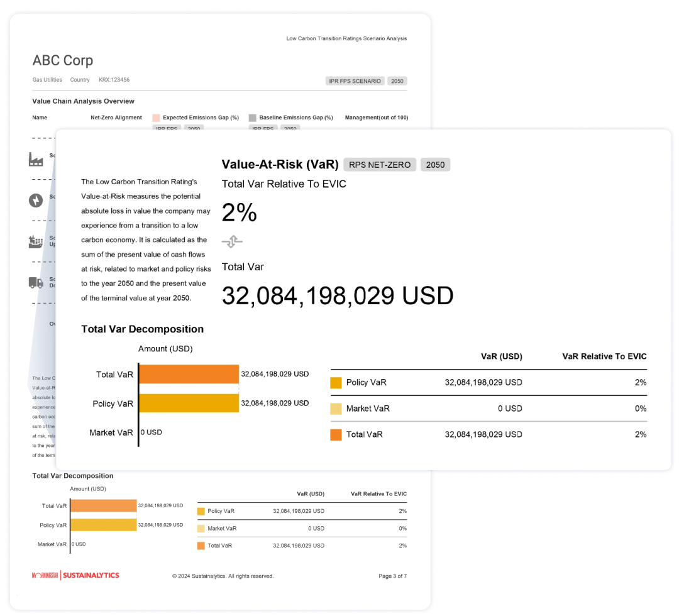Click the 32,084,198,029 USD Total Var figure
Screen dimensions: 679x616
tap(338, 295)
